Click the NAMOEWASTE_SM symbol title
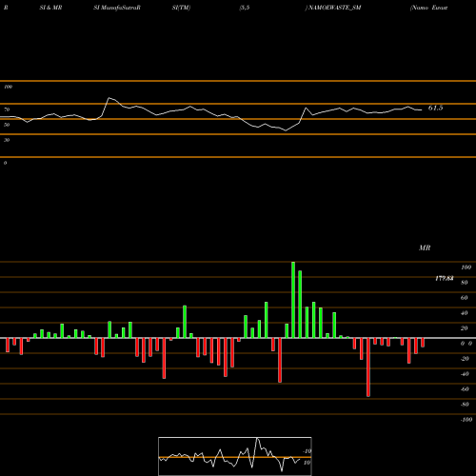The height and width of the screenshot is (476, 476). pos(334,8)
